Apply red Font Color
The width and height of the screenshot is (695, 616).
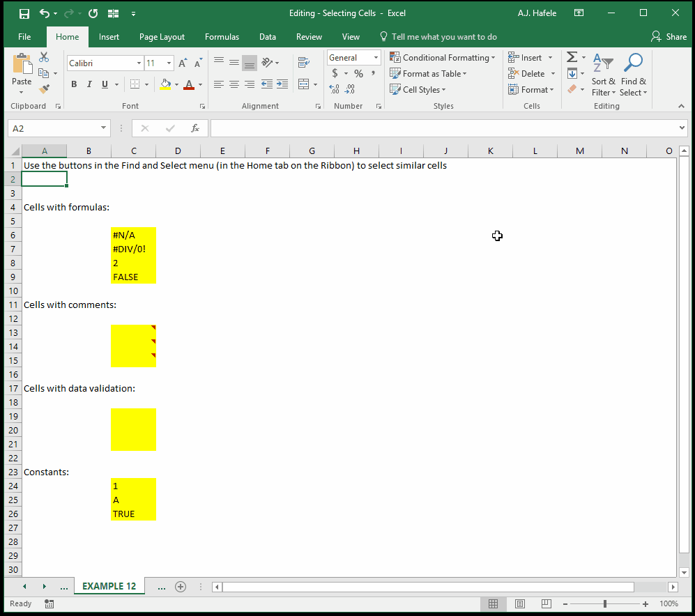[x=190, y=84]
